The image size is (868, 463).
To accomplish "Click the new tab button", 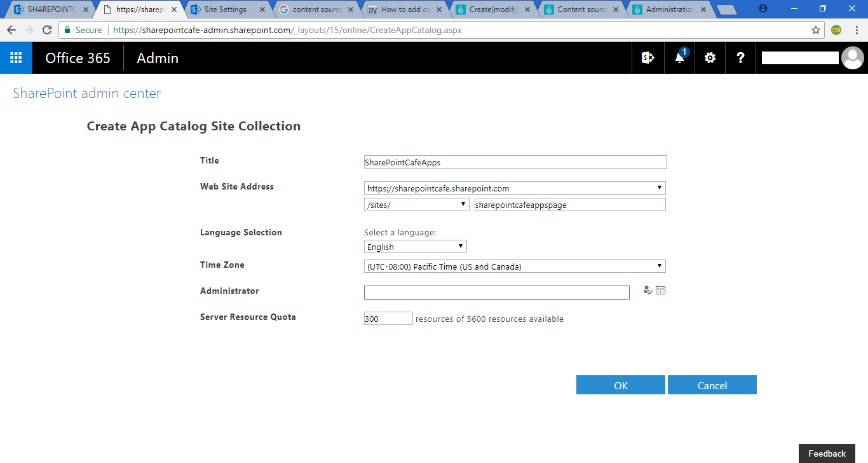I will pos(726,10).
